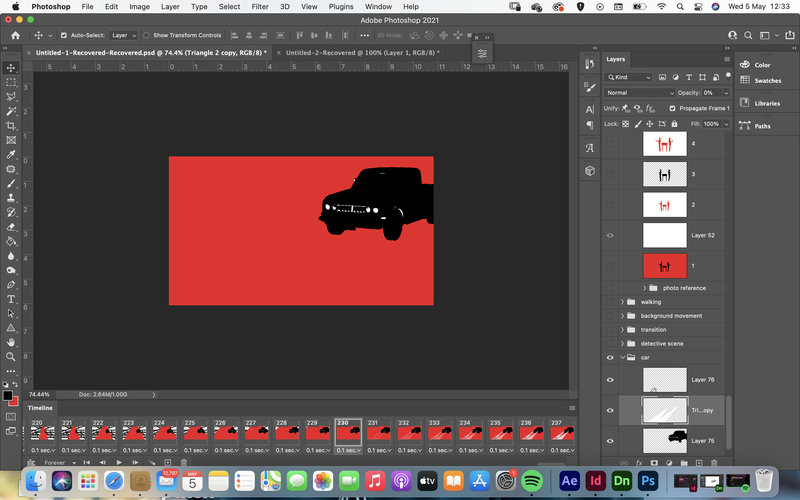The height and width of the screenshot is (500, 800).
Task: Select the Zoom tool in toolbar
Action: (11, 357)
